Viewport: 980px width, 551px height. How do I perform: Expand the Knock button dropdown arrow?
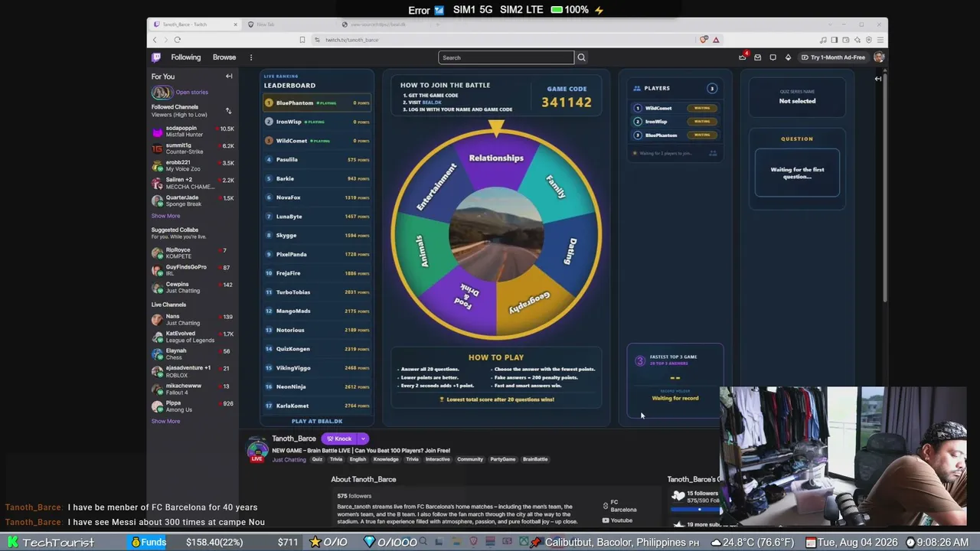tap(363, 439)
